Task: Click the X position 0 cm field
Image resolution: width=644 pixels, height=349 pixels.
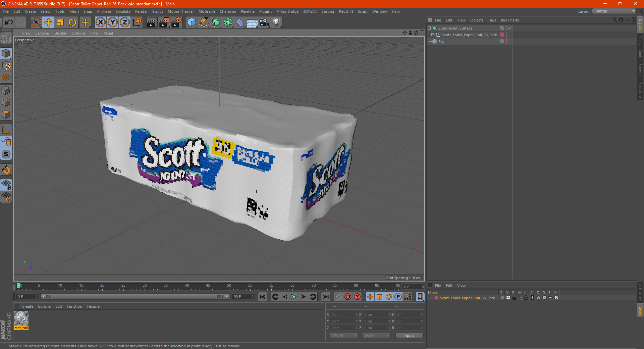Action: click(x=344, y=314)
